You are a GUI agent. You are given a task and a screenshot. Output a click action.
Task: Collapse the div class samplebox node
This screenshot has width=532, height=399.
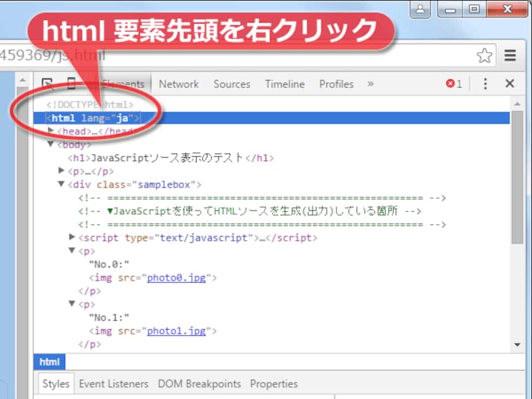tap(61, 184)
